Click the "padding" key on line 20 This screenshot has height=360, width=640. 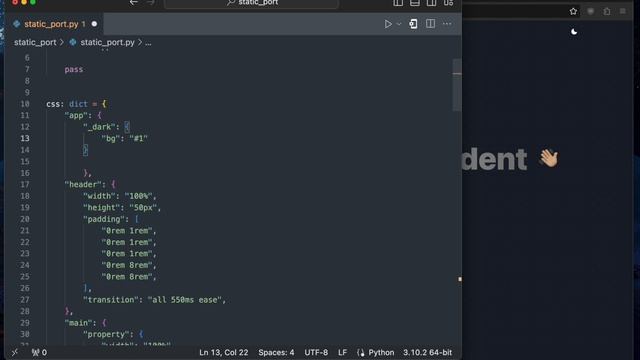click(x=104, y=219)
